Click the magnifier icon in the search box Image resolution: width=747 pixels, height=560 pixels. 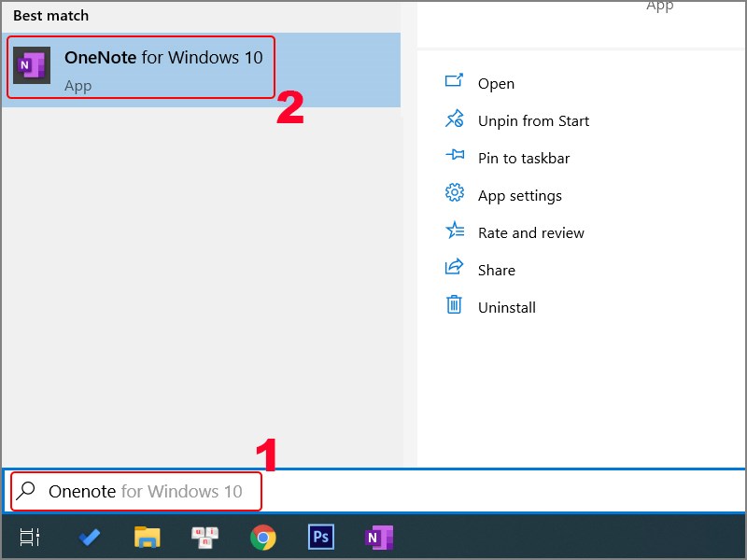(25, 491)
